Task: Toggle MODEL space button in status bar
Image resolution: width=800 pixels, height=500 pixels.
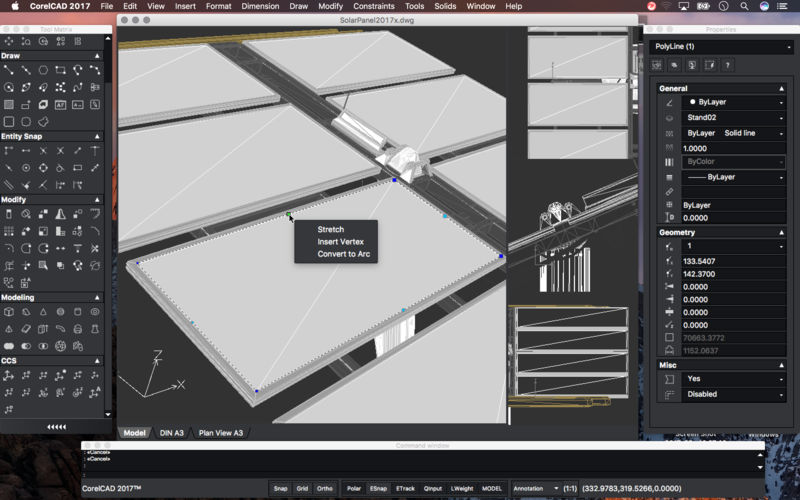Action: click(492, 488)
